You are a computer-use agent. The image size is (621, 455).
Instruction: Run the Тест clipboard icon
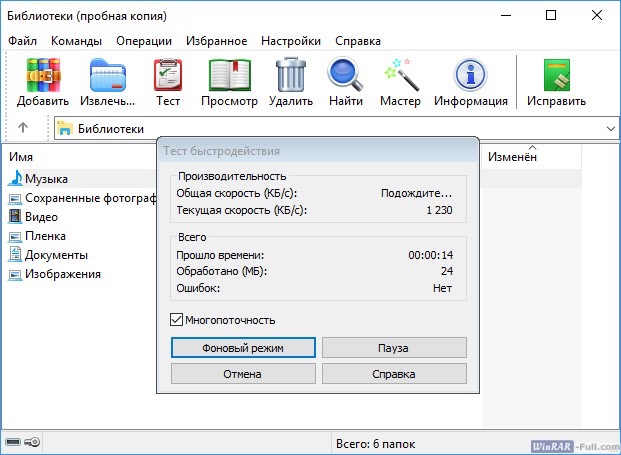[168, 74]
